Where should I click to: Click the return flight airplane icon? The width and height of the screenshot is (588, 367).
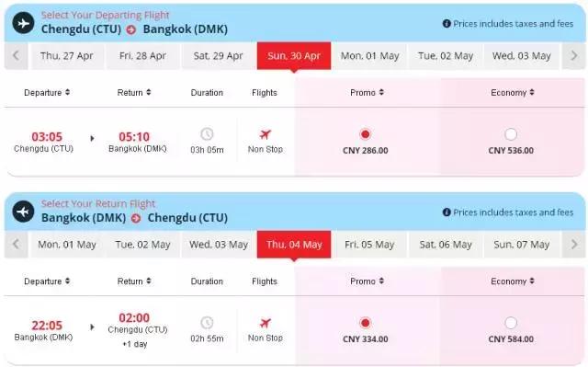23,212
